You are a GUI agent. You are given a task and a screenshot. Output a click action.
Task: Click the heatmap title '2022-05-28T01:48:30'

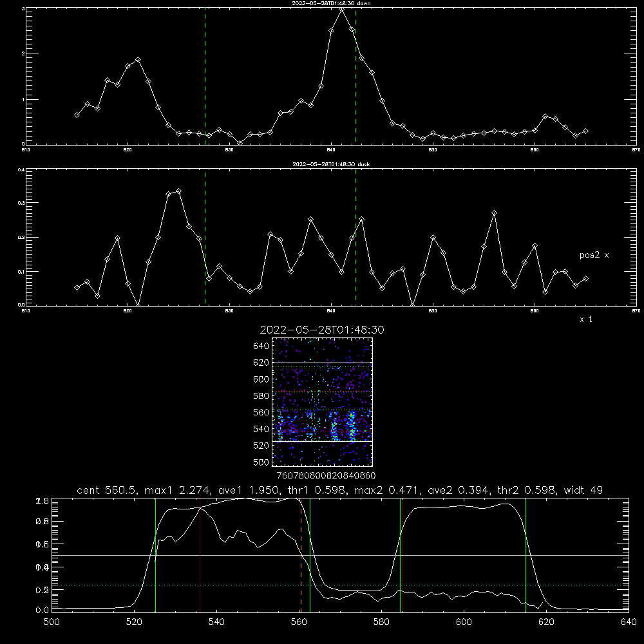point(321,330)
